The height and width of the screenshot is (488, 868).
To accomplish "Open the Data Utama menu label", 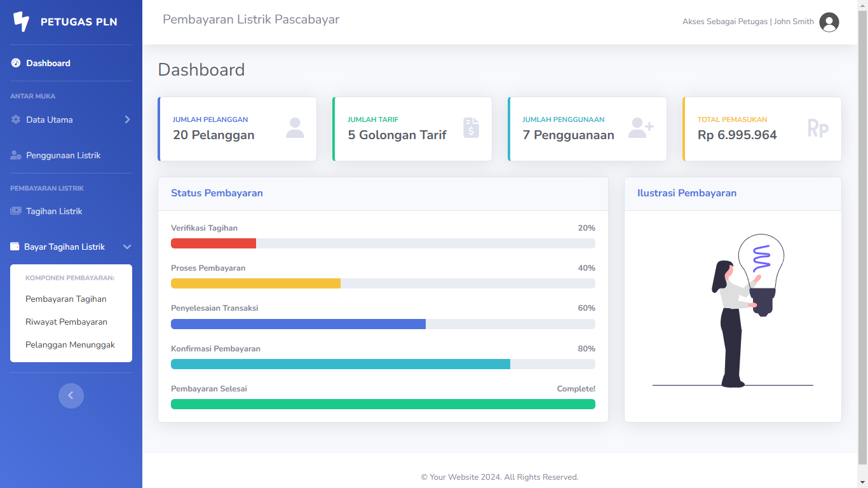I will point(50,119).
